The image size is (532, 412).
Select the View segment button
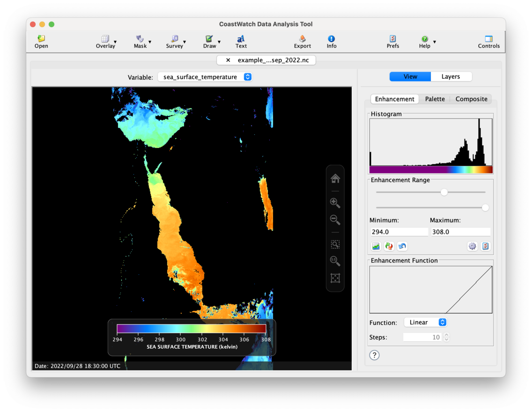[410, 77]
